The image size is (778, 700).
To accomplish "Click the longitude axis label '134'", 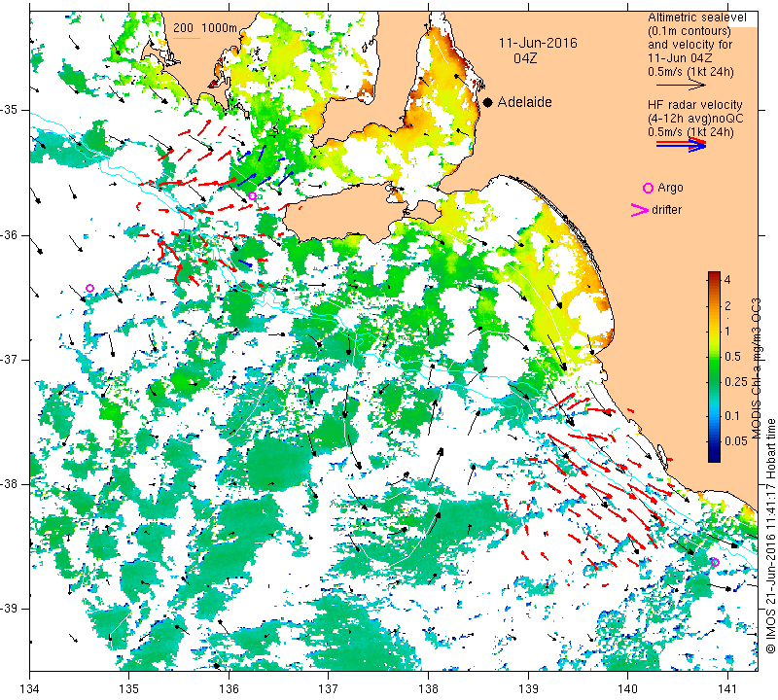I will coord(30,689).
